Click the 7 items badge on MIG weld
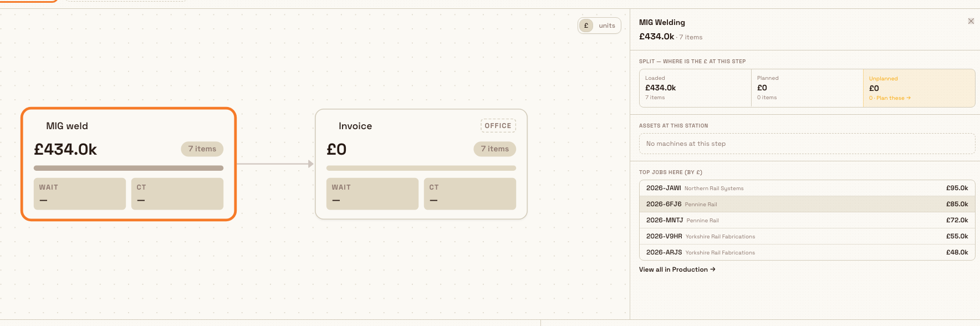Image resolution: width=980 pixels, height=326 pixels. [x=202, y=149]
